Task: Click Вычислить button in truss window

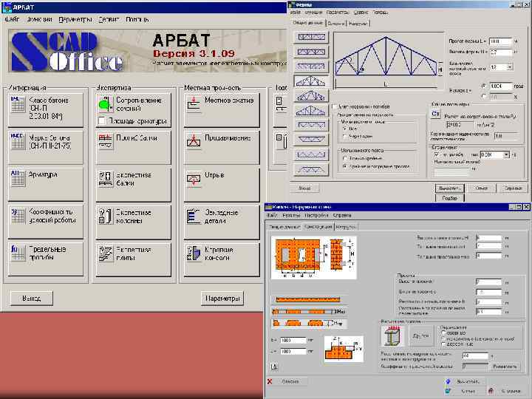Action: (449, 188)
